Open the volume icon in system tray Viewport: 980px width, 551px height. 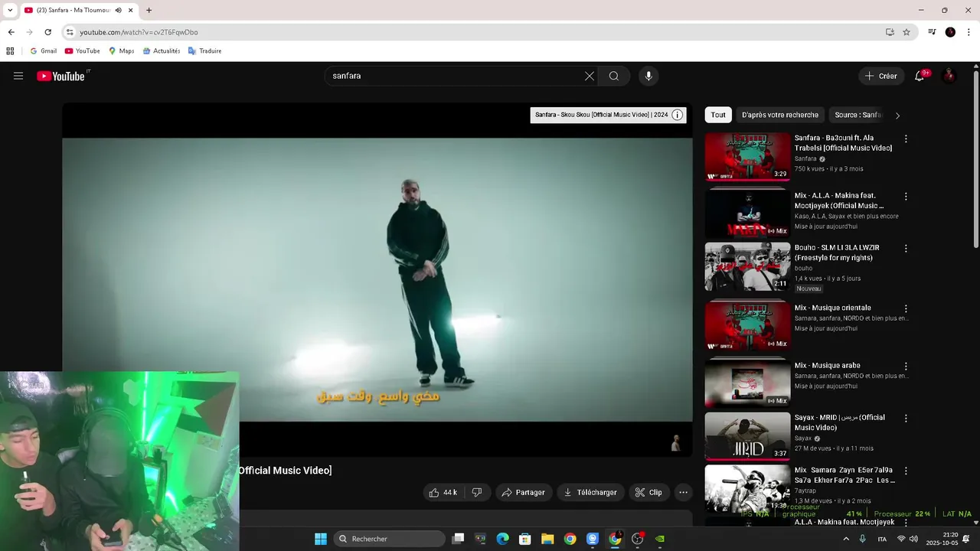pos(913,539)
